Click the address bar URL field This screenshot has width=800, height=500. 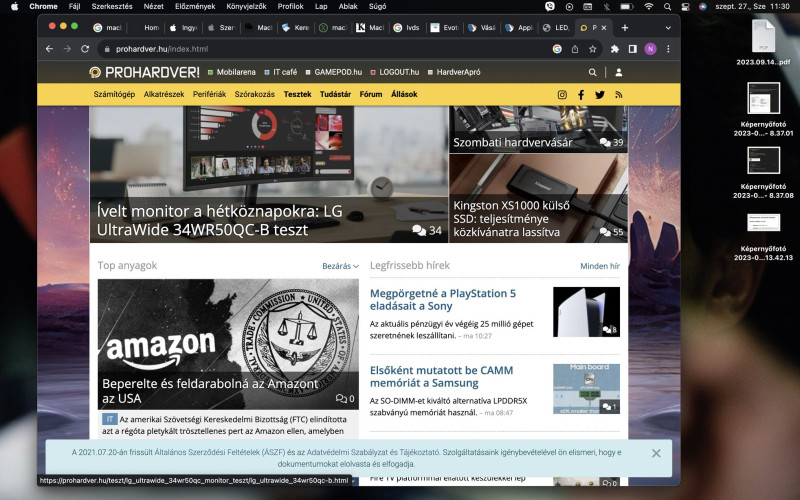327,49
